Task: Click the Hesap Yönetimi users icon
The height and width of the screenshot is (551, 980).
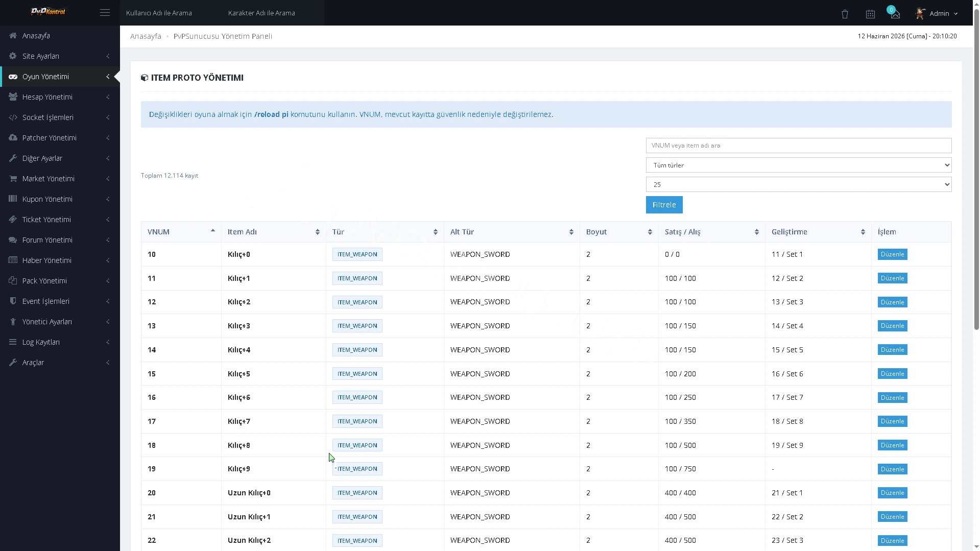Action: coord(13,97)
